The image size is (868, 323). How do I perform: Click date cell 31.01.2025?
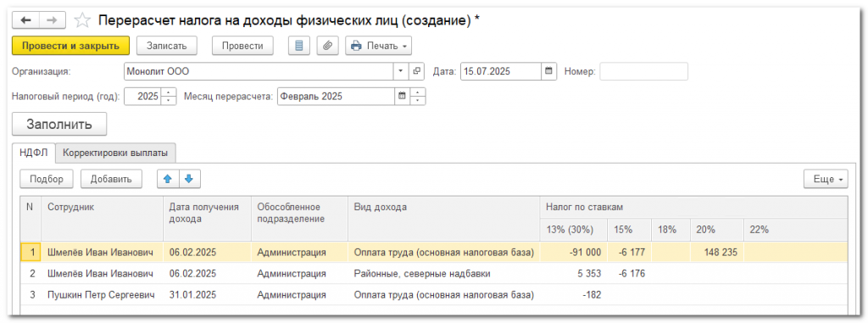(207, 295)
